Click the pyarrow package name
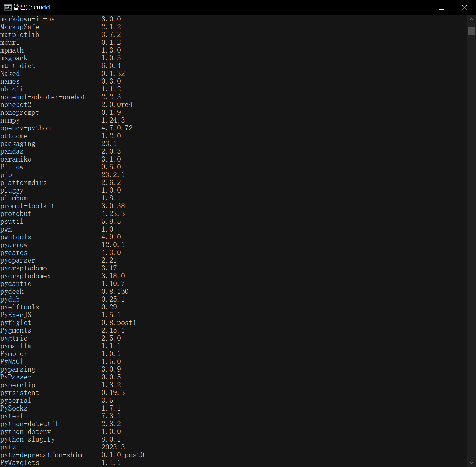This screenshot has width=476, height=467. (x=14, y=245)
